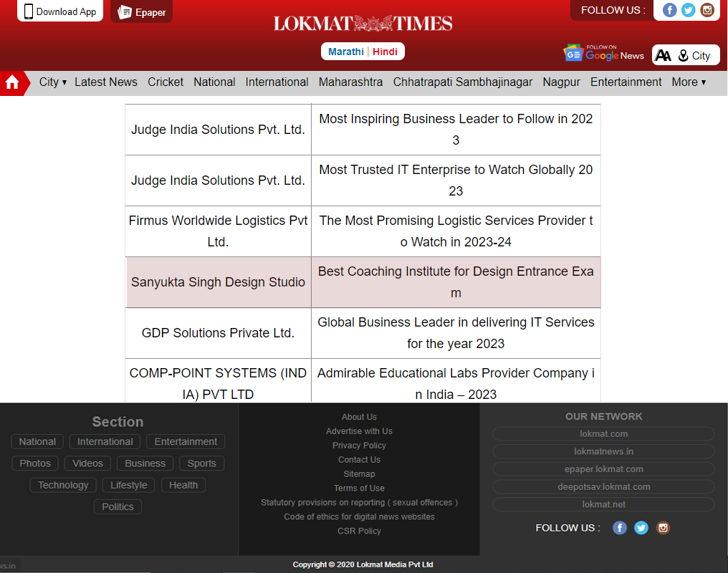Viewport: 728px width, 573px height.
Task: Click Entertainment tag in footer Section
Action: [186, 442]
